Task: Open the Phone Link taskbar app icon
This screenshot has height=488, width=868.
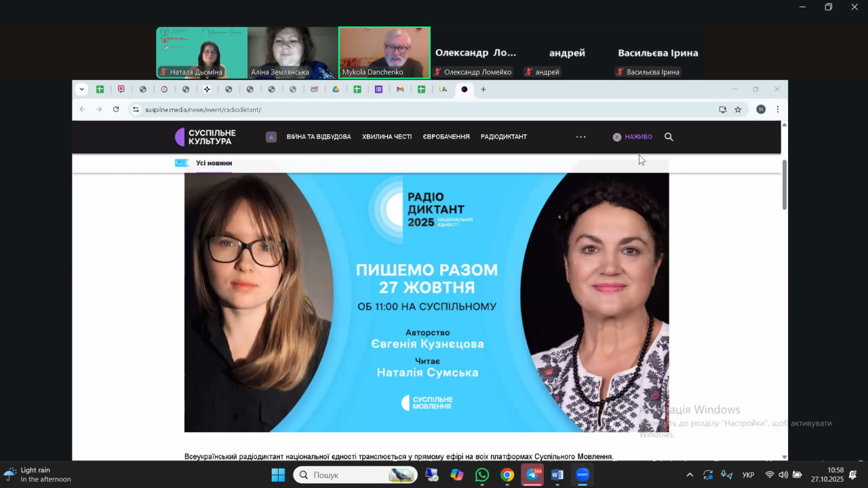Action: tap(432, 475)
